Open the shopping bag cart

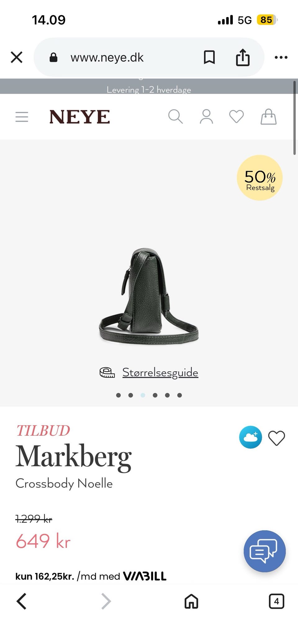[269, 117]
